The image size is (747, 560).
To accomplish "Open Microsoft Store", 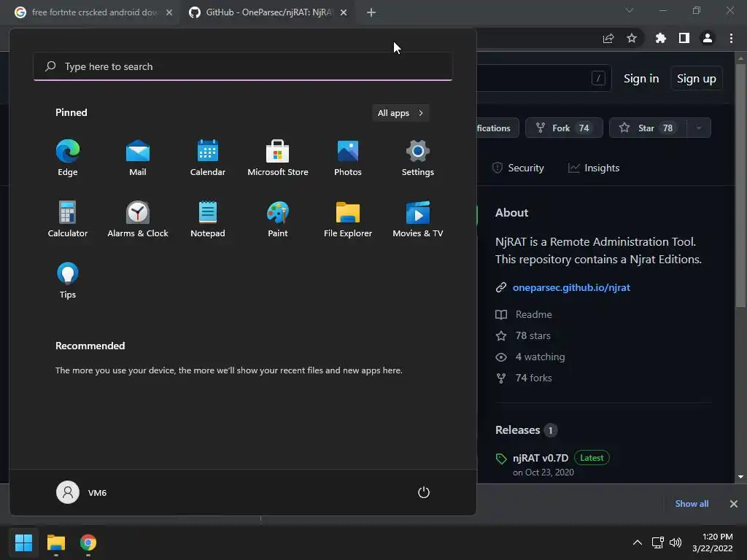I will 278,158.
